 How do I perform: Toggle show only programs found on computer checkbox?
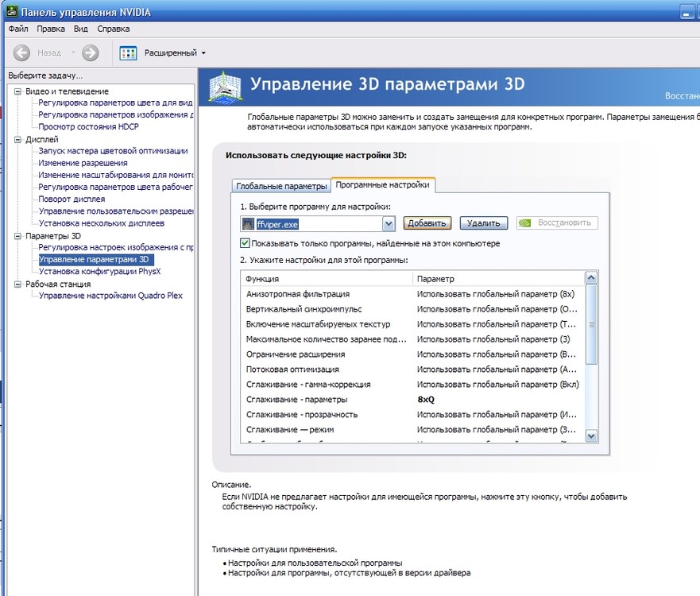245,243
